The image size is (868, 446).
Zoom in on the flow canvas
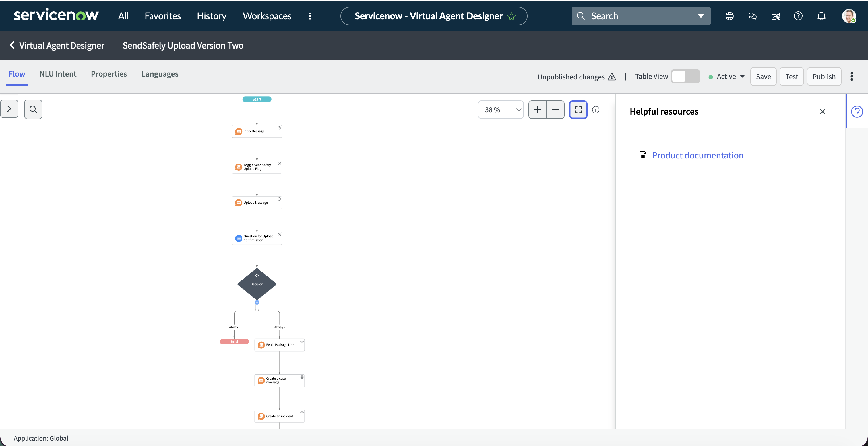click(537, 110)
